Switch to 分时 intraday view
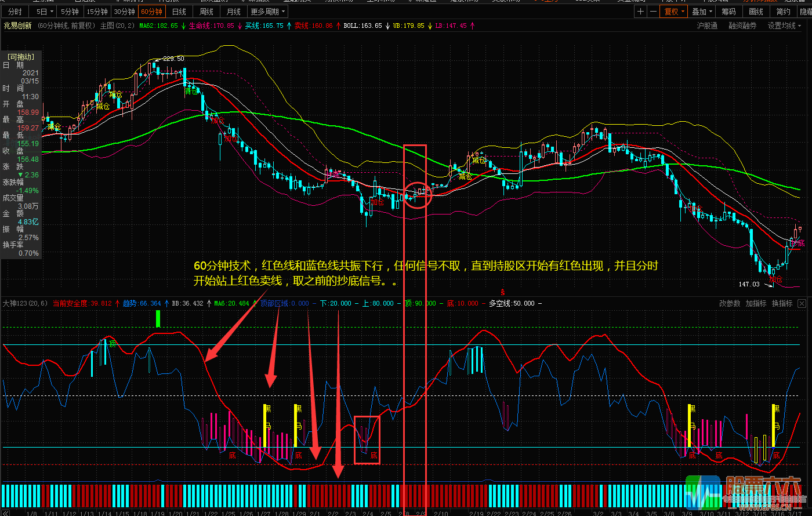 point(15,12)
